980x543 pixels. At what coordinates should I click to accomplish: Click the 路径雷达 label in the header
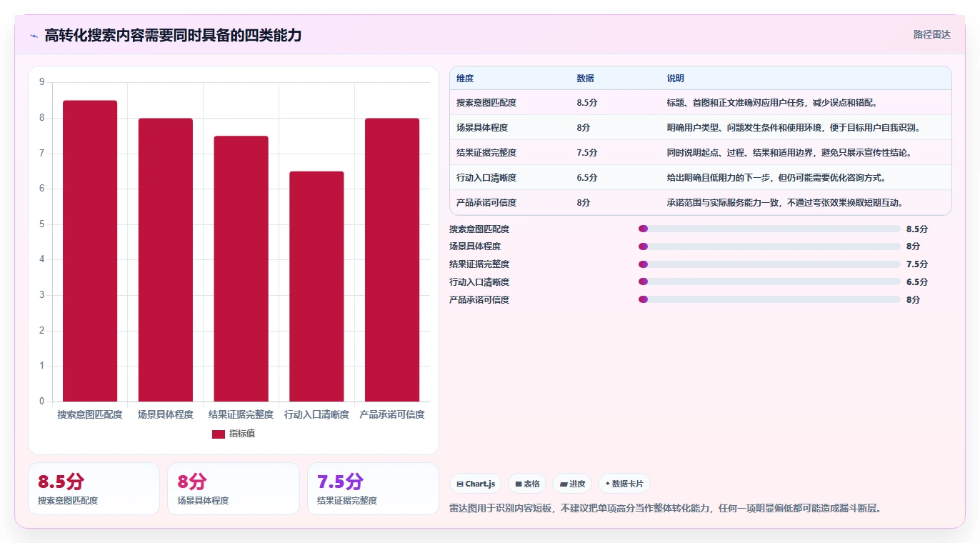932,34
